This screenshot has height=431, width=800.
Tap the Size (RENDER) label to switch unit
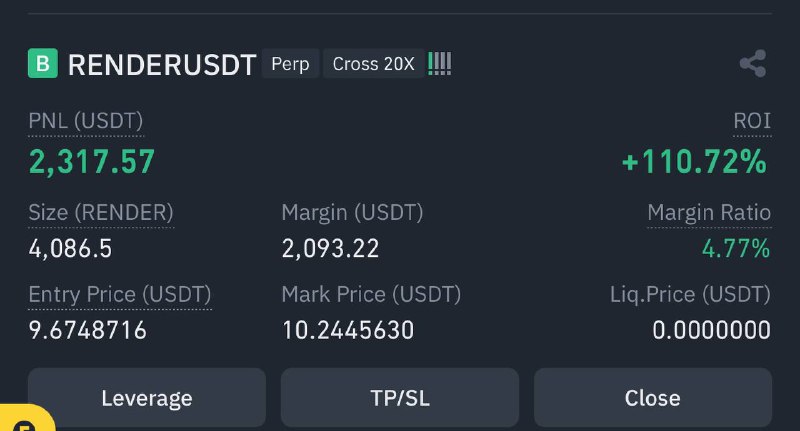coord(101,213)
